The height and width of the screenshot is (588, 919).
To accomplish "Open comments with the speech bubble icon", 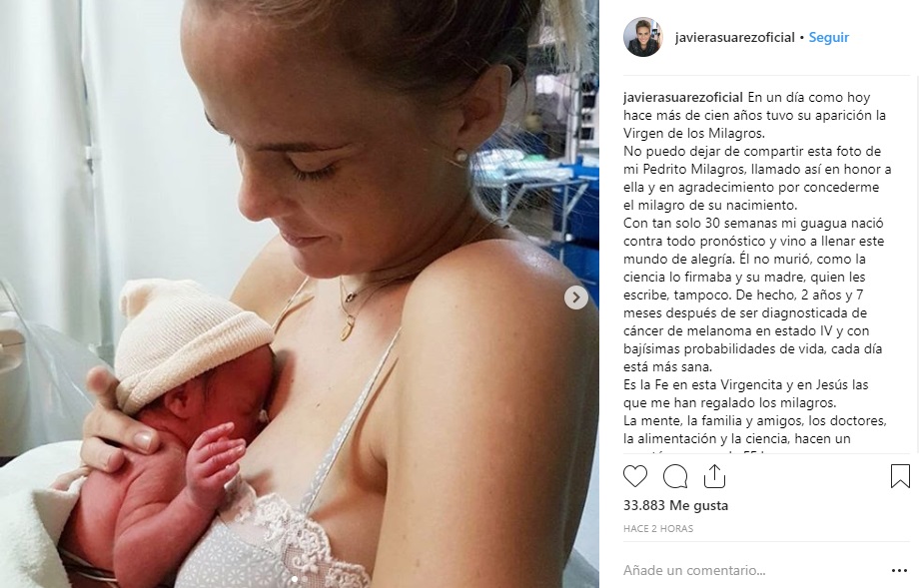I will point(675,476).
